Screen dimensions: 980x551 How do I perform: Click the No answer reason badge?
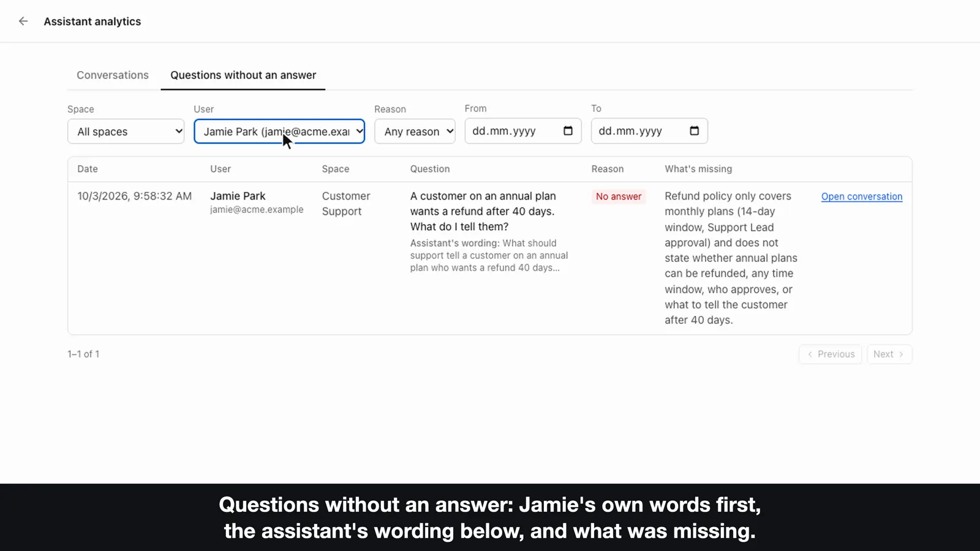619,197
